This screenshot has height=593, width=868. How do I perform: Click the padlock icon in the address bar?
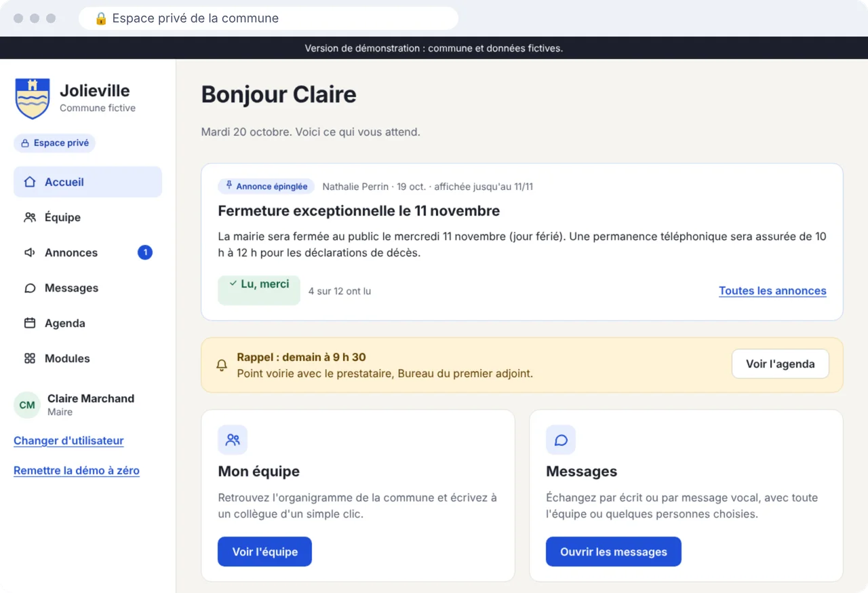click(101, 18)
